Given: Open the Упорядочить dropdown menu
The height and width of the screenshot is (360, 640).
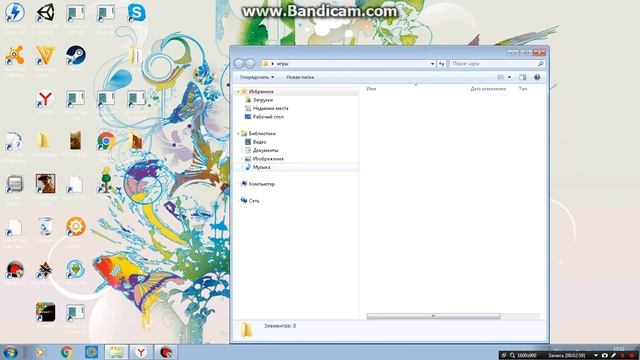Looking at the screenshot, I should click(256, 77).
